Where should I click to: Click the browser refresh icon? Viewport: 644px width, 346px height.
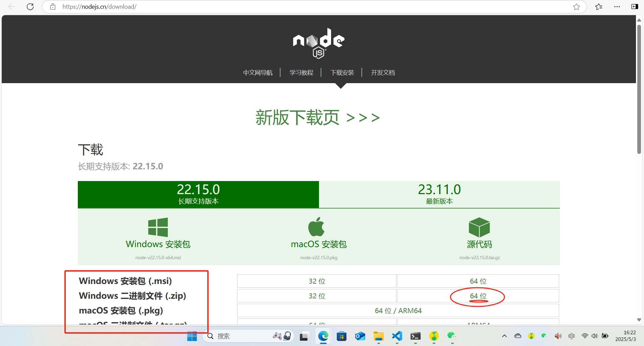[30, 7]
